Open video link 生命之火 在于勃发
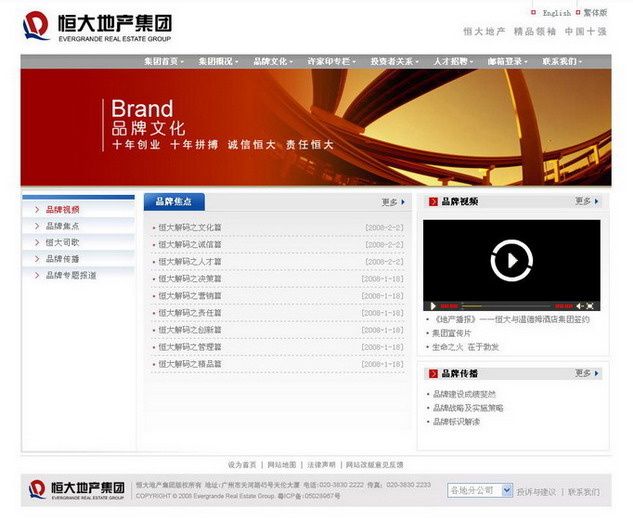The width and height of the screenshot is (633, 520). pyautogui.click(x=465, y=347)
